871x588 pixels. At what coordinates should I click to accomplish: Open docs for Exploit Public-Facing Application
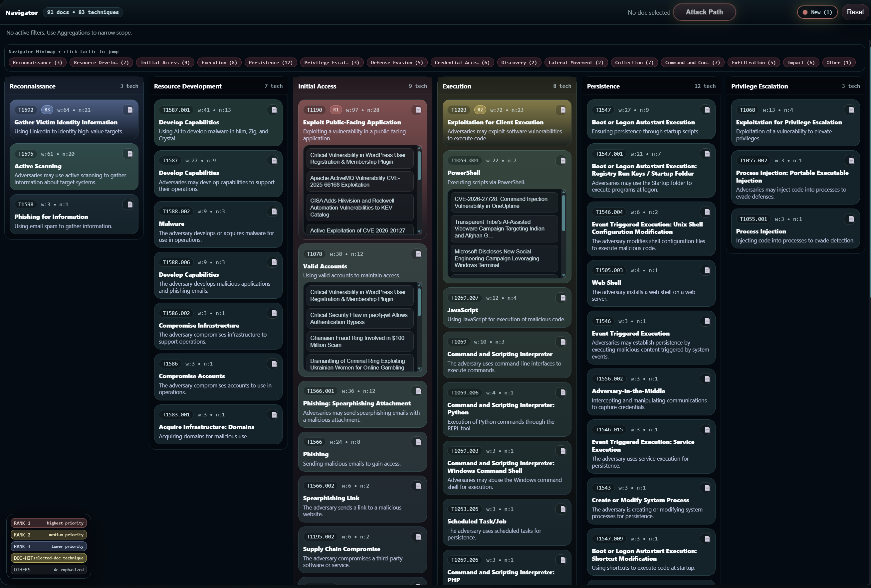click(x=418, y=110)
